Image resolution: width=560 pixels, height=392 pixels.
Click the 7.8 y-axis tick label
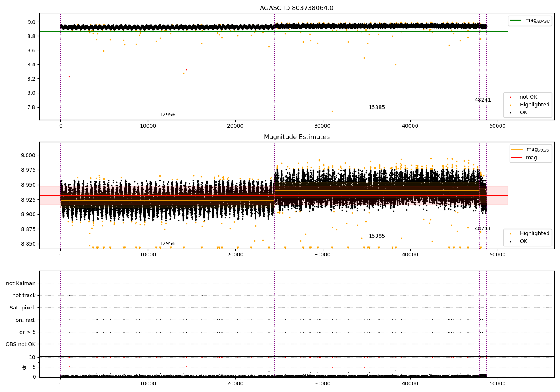(x=31, y=108)
